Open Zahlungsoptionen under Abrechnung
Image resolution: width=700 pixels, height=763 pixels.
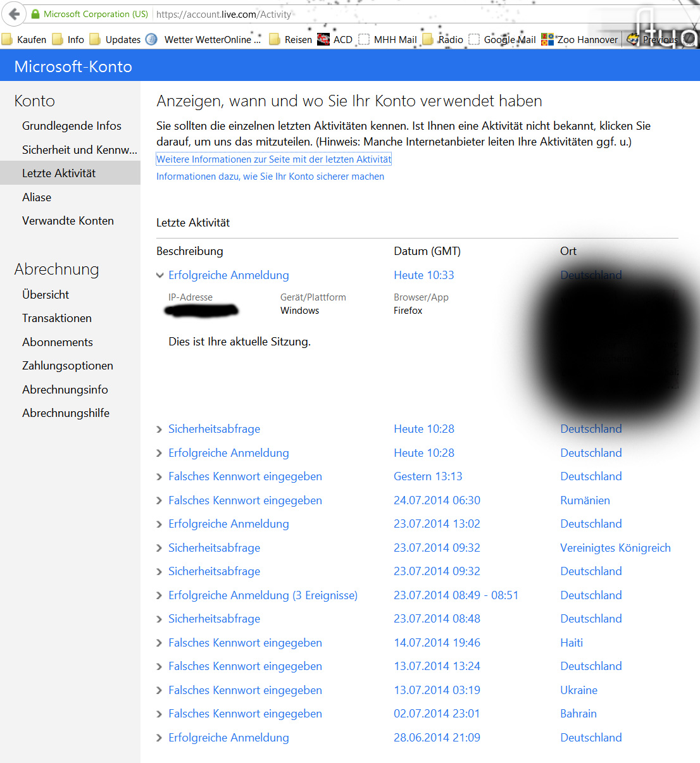68,366
